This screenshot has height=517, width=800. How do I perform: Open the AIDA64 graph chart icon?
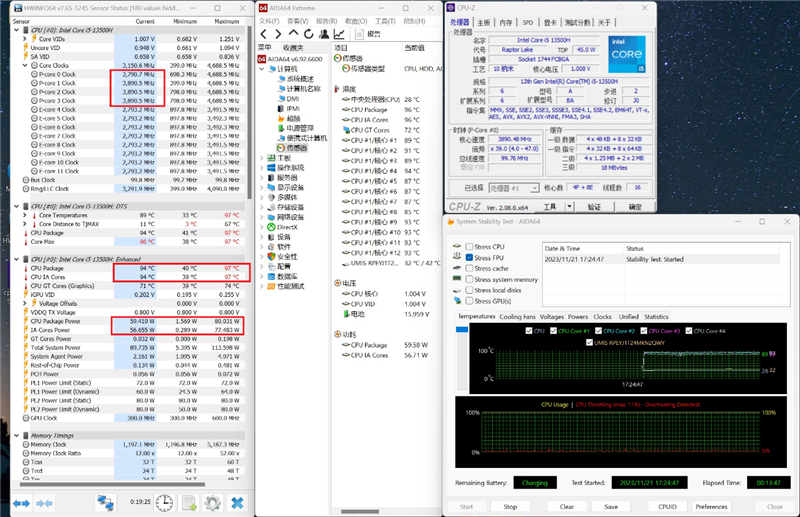tap(339, 34)
